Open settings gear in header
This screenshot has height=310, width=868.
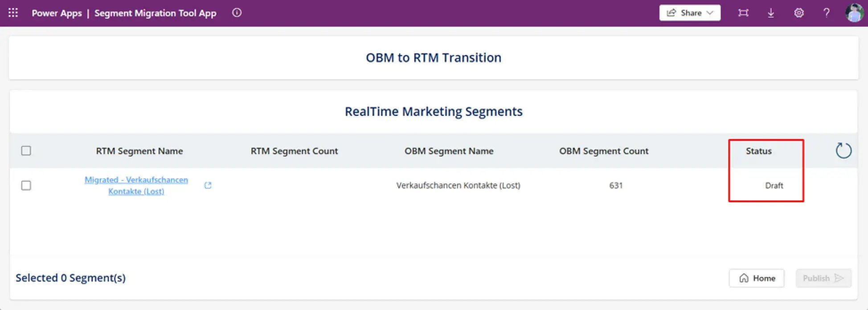tap(799, 13)
